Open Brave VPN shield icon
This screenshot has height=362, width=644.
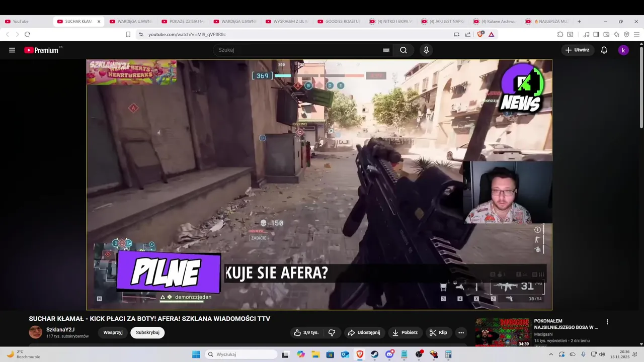point(626,34)
